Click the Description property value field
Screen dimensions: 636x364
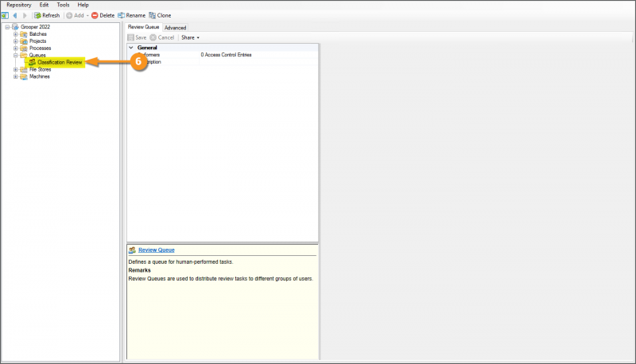tap(258, 62)
